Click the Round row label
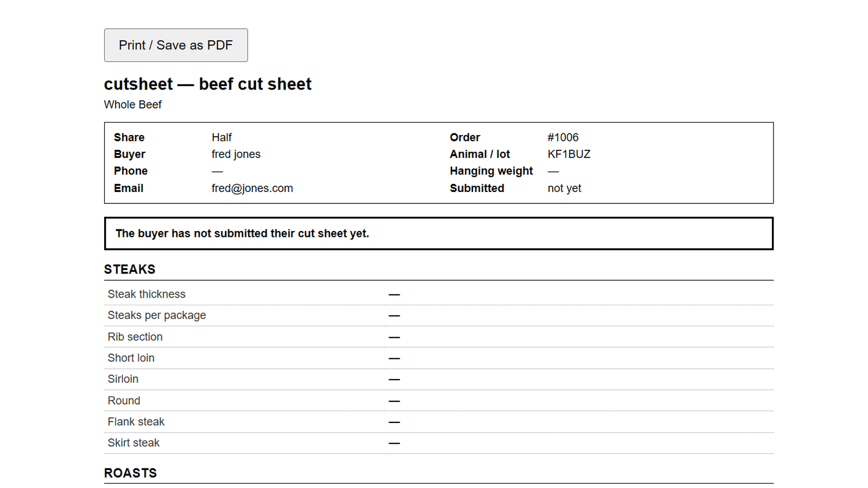This screenshot has height=488, width=868. [124, 401]
